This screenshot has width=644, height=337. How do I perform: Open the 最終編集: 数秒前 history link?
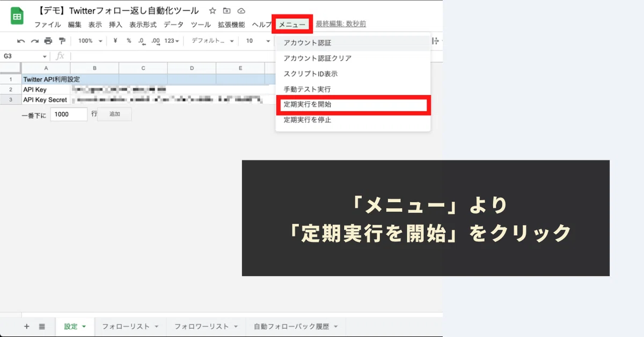341,24
